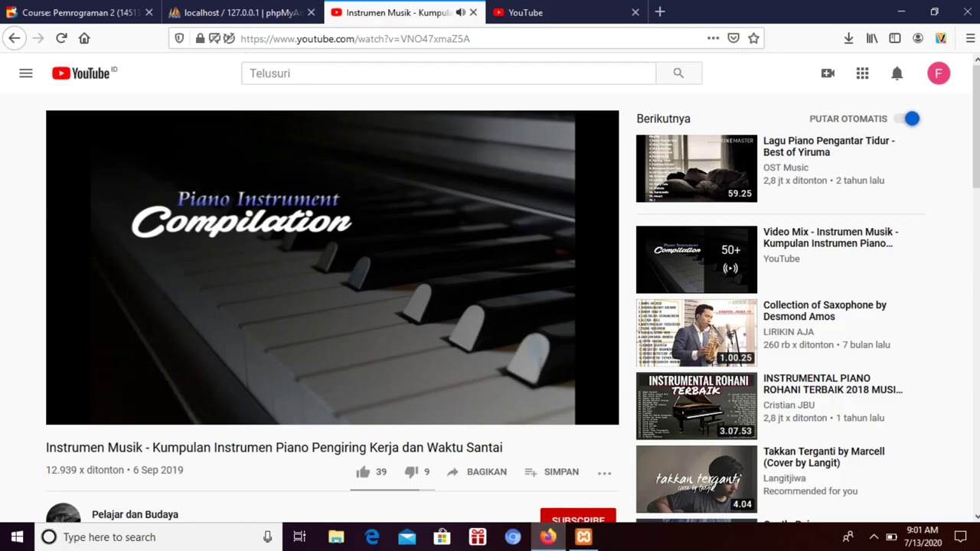The image size is (980, 551).
Task: Open Windows Start menu
Action: coord(17,536)
